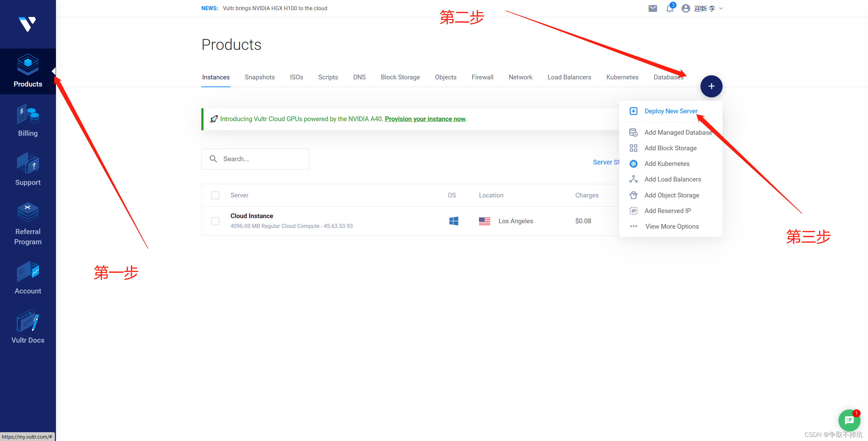Image resolution: width=868 pixels, height=441 pixels.
Task: Click the Deploy New Server plus icon
Action: (633, 111)
